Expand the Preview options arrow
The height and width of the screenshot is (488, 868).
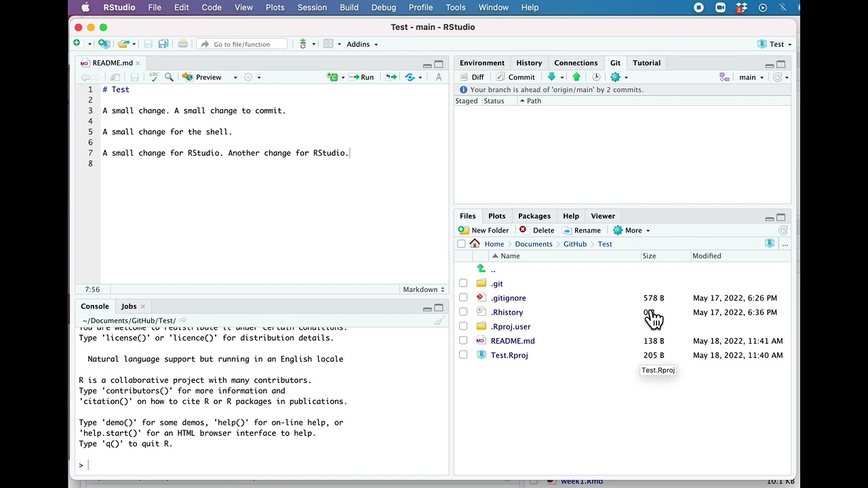(235, 77)
